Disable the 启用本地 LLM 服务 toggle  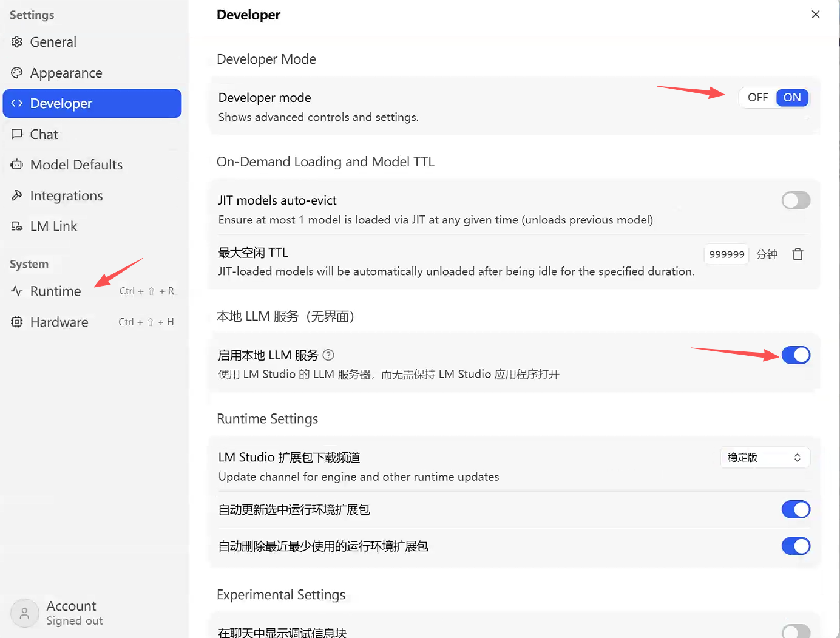pos(796,355)
